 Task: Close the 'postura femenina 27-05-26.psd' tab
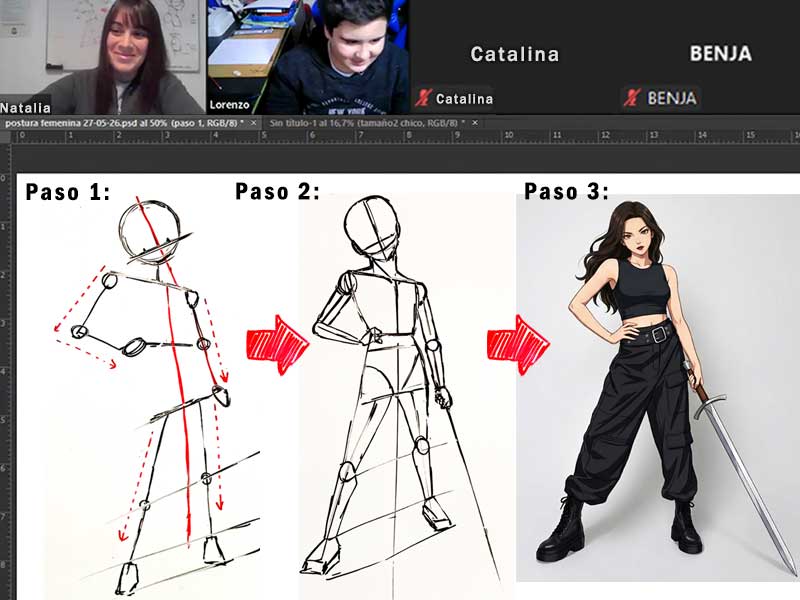254,123
